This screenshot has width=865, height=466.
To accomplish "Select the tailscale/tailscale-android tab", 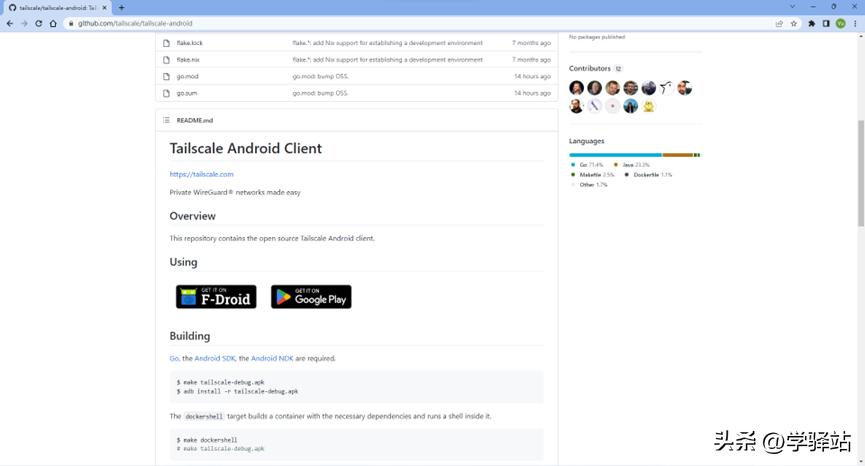I will (57, 8).
